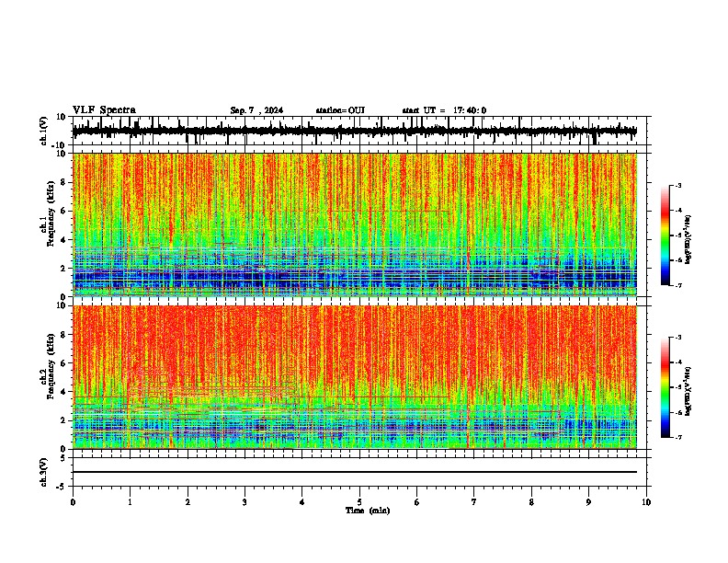Click the ch.1 colorbar log(PSD) units label

pyautogui.click(x=688, y=239)
